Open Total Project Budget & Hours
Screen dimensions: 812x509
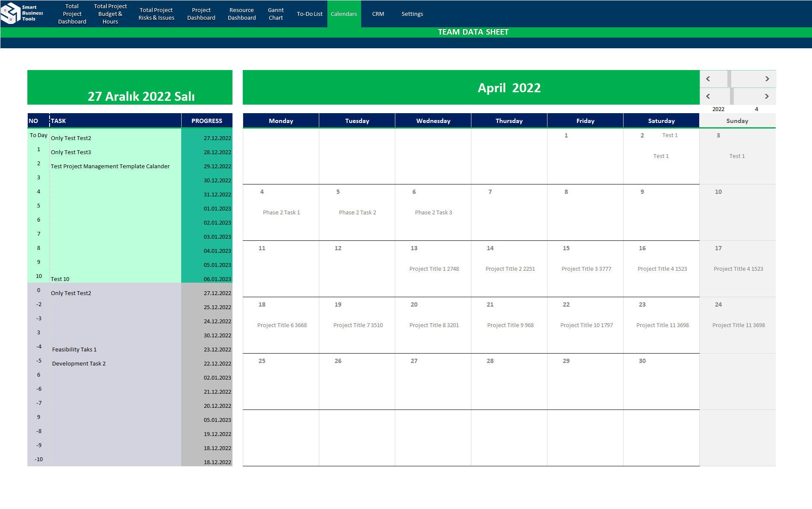tap(110, 13)
